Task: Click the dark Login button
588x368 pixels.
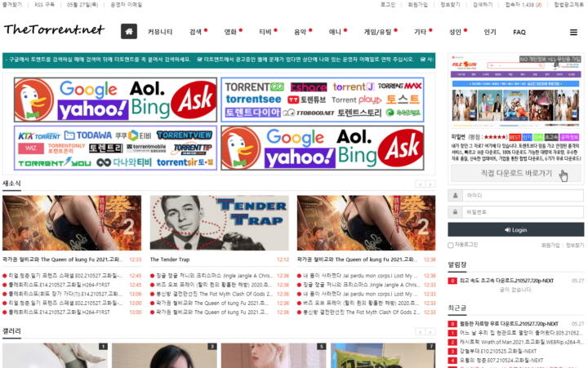Action: click(x=516, y=230)
